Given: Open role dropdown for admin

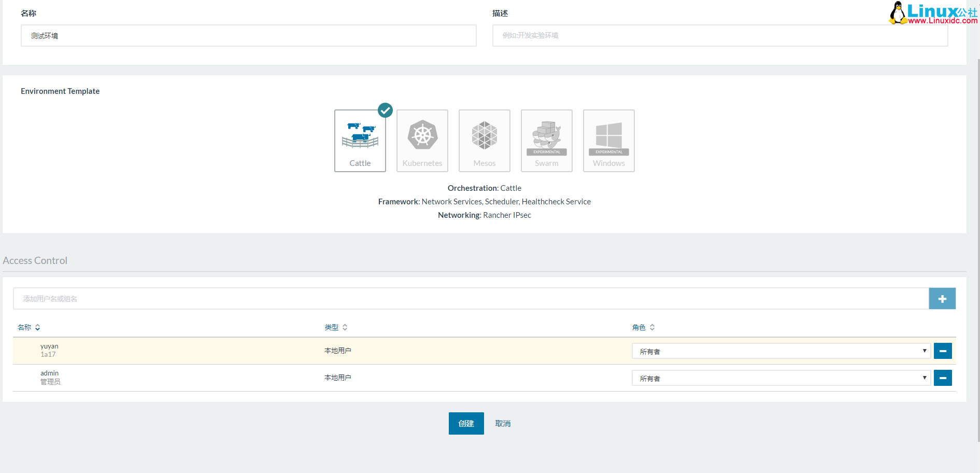Looking at the screenshot, I should [781, 378].
